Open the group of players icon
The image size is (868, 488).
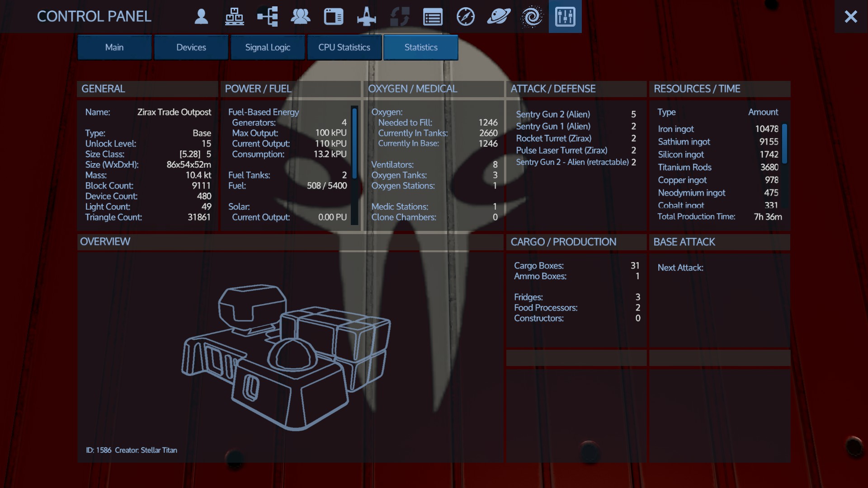(300, 17)
